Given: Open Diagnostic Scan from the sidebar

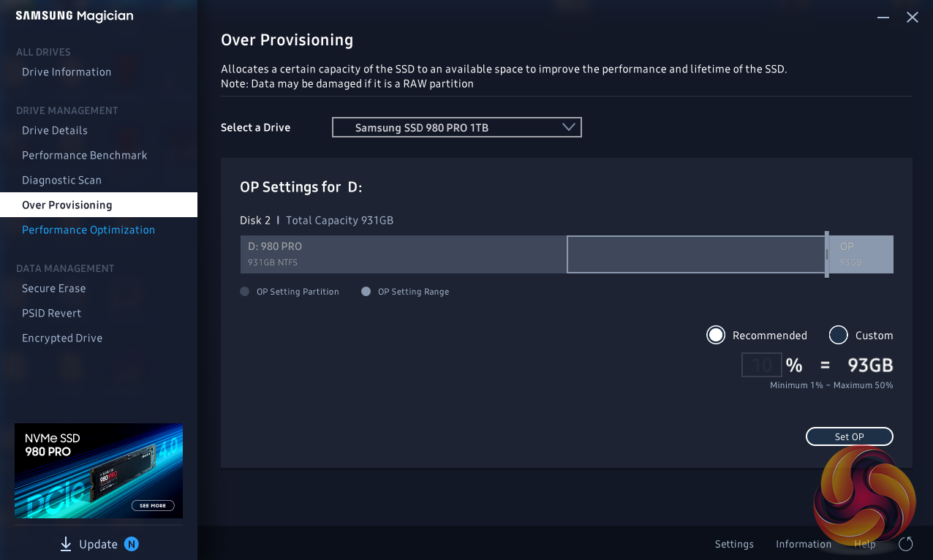Looking at the screenshot, I should tap(61, 180).
